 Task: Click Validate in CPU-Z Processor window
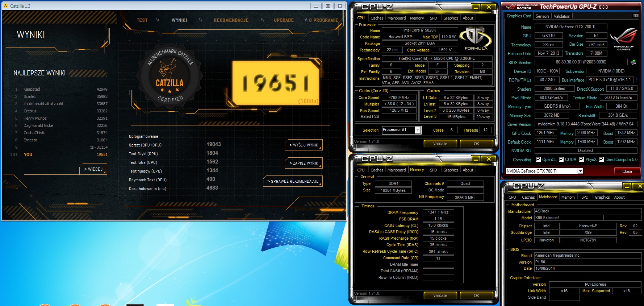pyautogui.click(x=440, y=144)
